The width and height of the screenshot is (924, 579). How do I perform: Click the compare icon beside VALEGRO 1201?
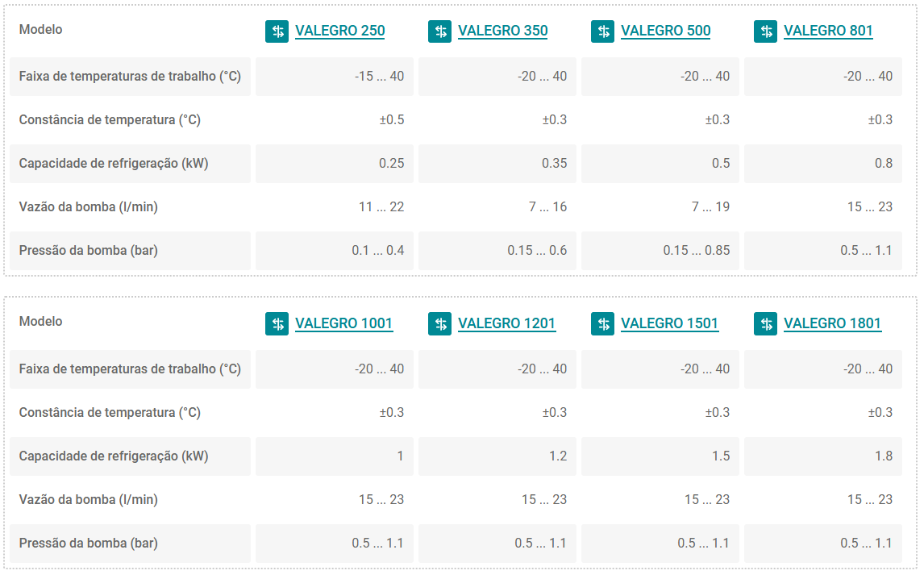tap(439, 323)
